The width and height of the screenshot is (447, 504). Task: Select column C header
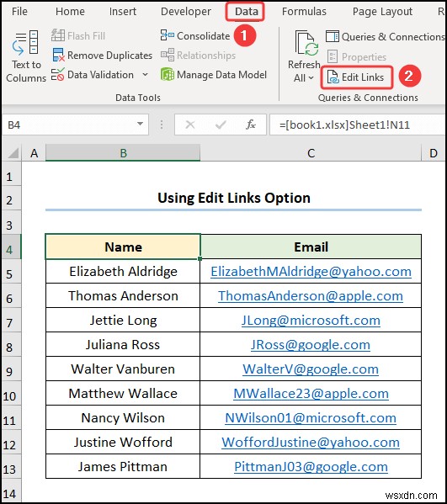click(x=311, y=153)
